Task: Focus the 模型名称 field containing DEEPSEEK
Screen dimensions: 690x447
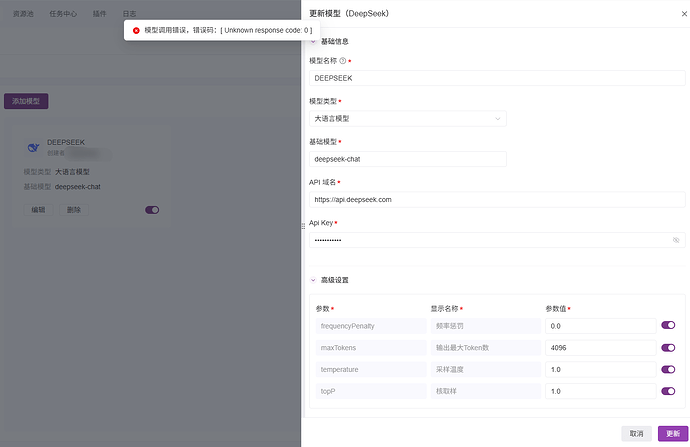Action: (x=497, y=78)
